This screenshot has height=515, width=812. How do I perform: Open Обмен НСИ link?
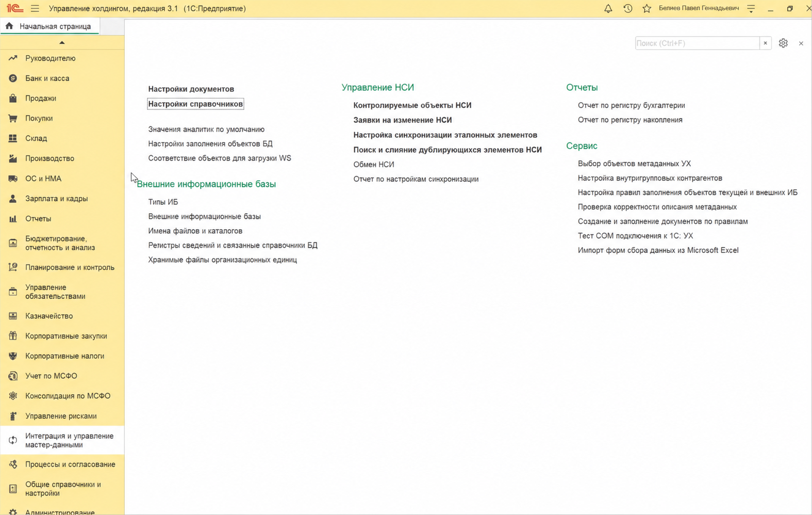pos(374,165)
